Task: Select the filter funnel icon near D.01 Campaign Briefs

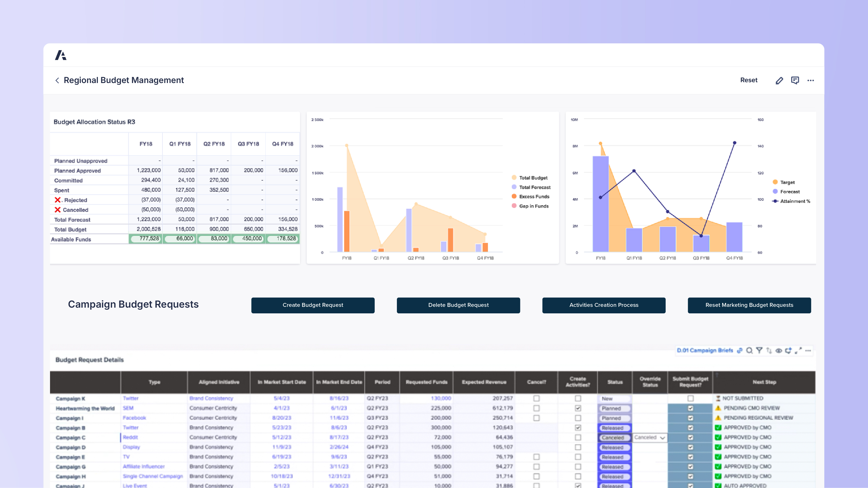Action: tap(759, 351)
